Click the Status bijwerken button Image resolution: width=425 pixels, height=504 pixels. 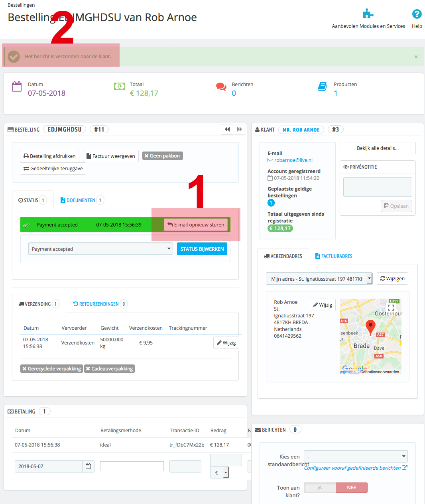[202, 249]
